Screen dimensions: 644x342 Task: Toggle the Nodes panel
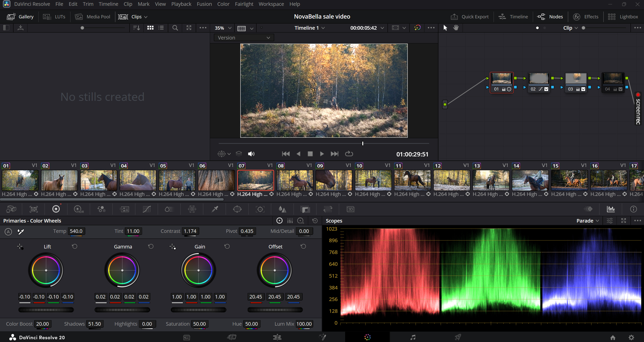coord(550,17)
